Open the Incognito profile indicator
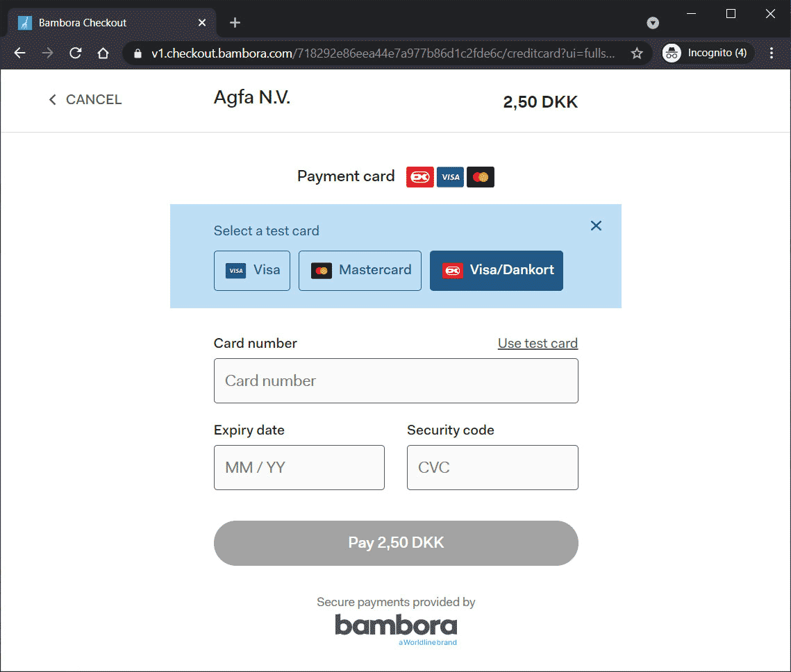This screenshot has width=791, height=672. [x=708, y=53]
